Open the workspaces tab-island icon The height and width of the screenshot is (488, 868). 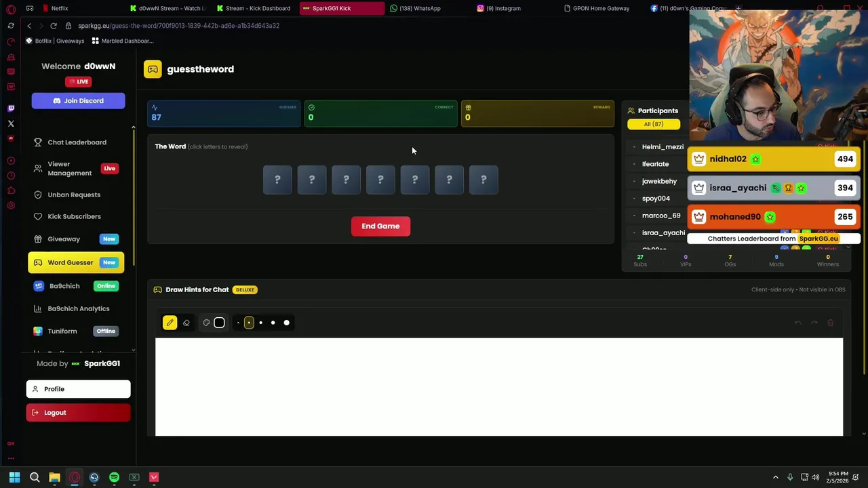pos(30,8)
